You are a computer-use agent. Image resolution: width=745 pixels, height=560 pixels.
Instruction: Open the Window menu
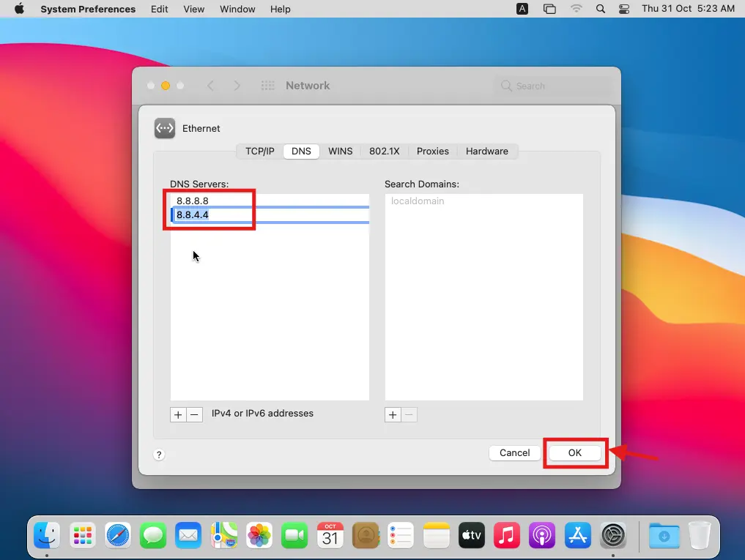tap(237, 9)
